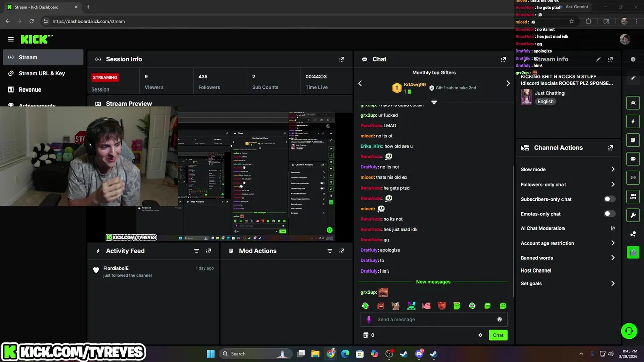The width and height of the screenshot is (644, 362).
Task: Pop out the Mod Actions panel
Action: tap(342, 251)
